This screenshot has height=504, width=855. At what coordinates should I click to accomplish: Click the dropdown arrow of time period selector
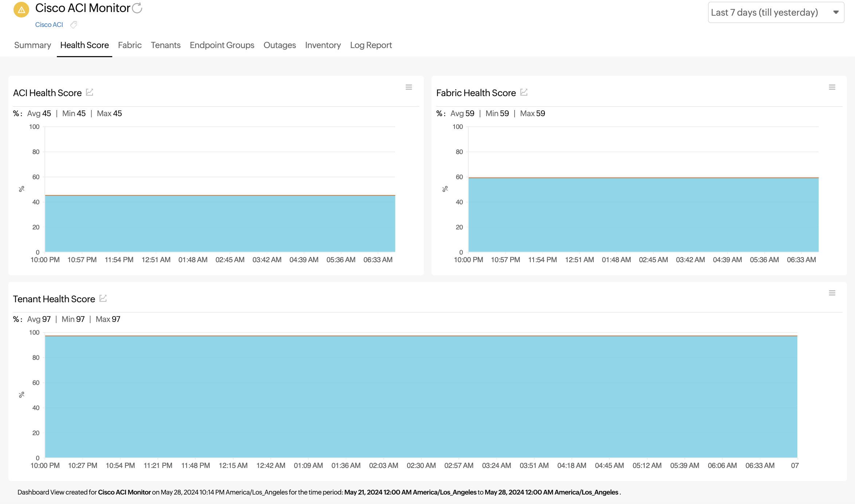tap(836, 12)
